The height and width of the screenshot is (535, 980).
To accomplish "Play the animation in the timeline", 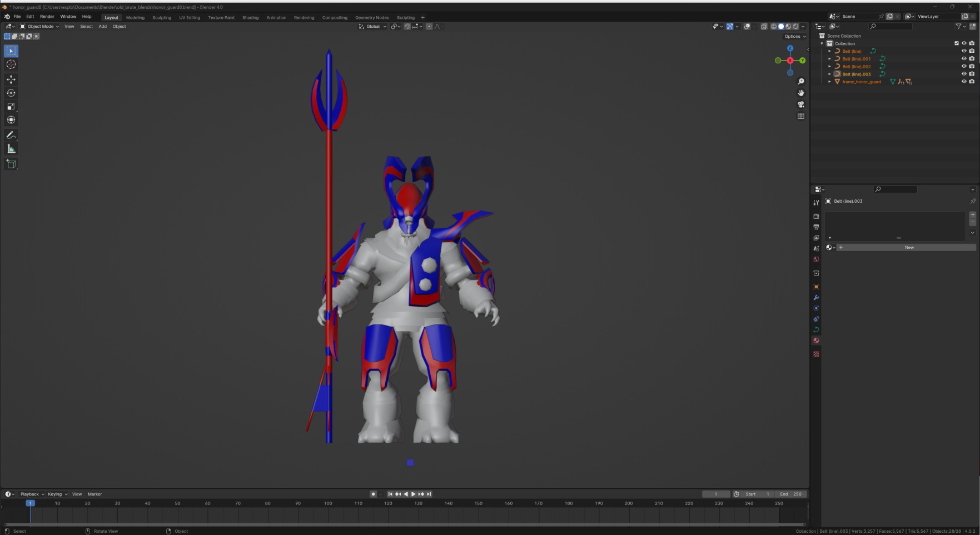I will pos(413,494).
